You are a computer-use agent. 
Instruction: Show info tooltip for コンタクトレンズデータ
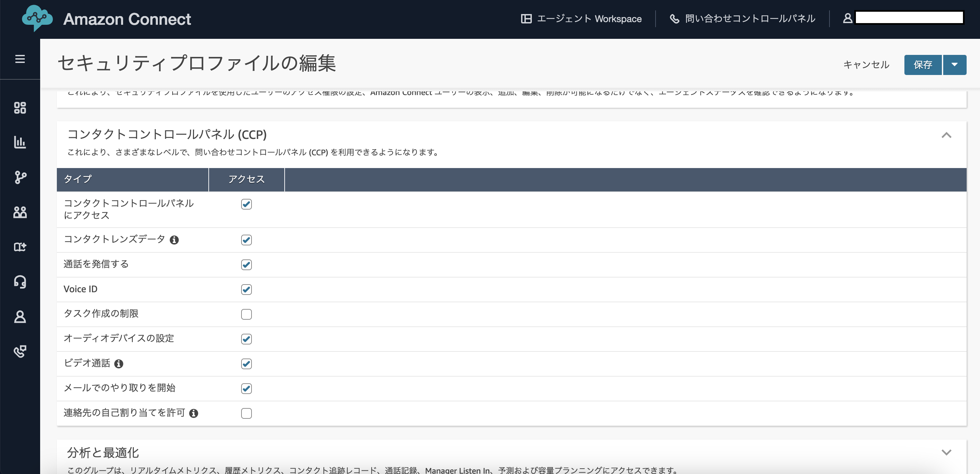click(174, 240)
